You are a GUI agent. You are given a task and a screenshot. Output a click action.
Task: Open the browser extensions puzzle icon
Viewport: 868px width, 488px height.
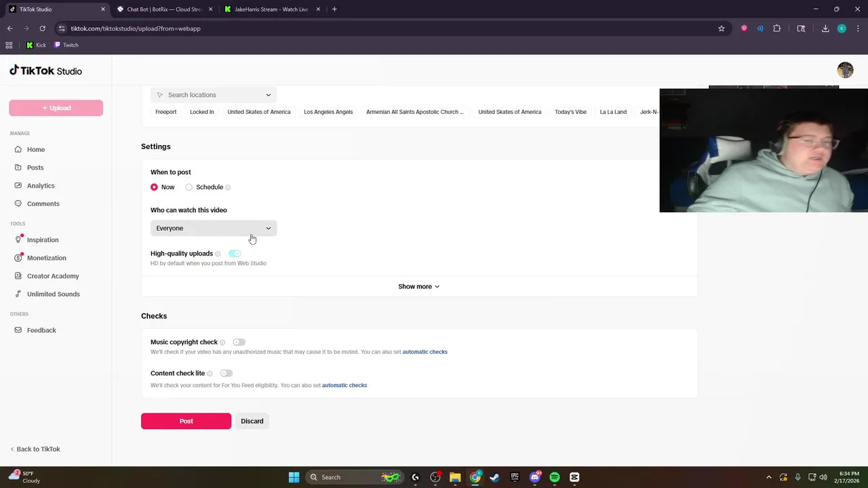point(777,28)
